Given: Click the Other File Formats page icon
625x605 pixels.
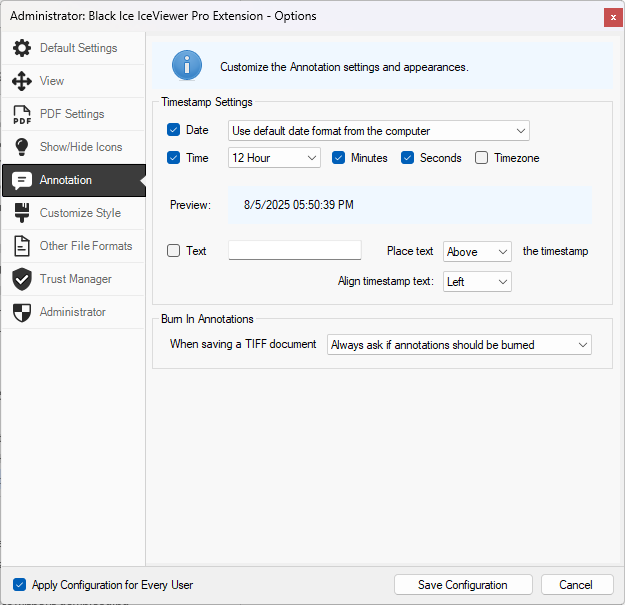Looking at the screenshot, I should pyautogui.click(x=22, y=246).
